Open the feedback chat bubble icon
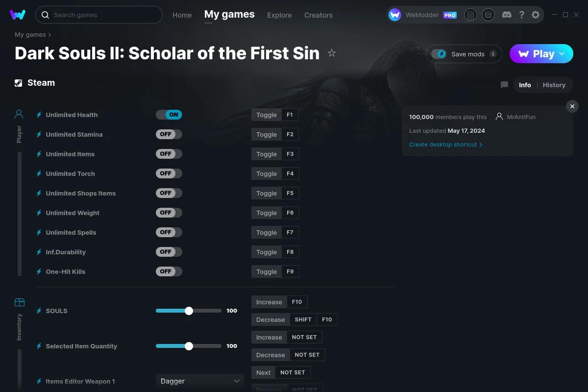Viewport: 588px width, 392px height. 504,84
